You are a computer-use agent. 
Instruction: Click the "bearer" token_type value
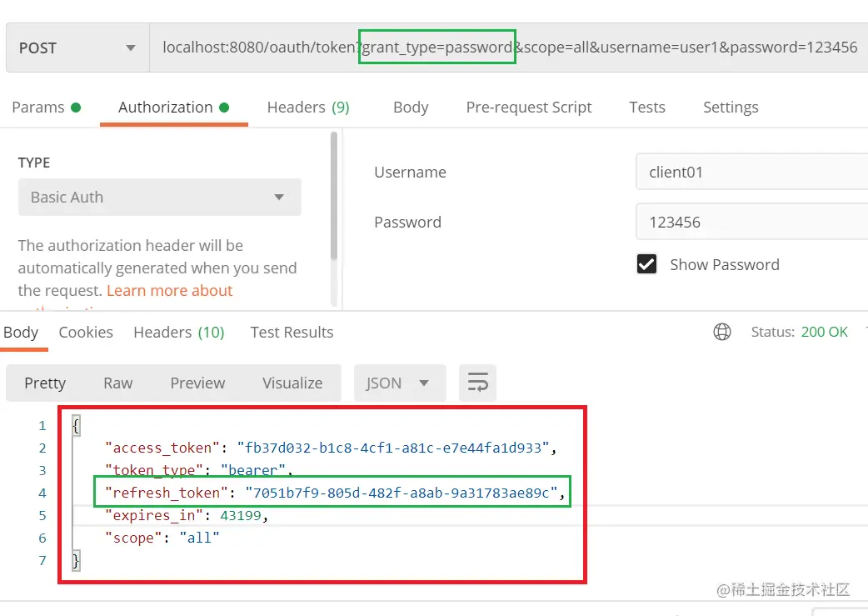(253, 470)
